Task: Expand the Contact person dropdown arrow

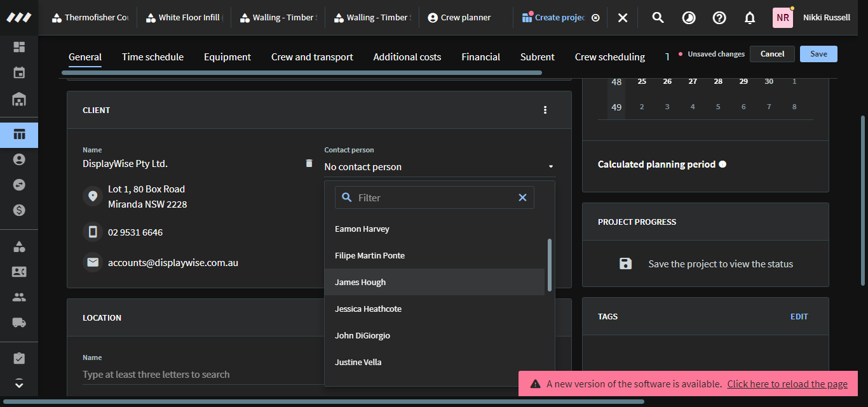Action: 550,167
